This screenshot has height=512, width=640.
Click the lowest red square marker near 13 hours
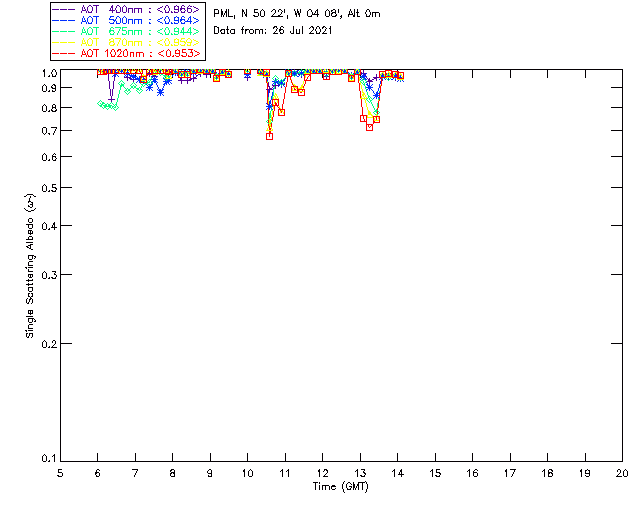pos(369,127)
